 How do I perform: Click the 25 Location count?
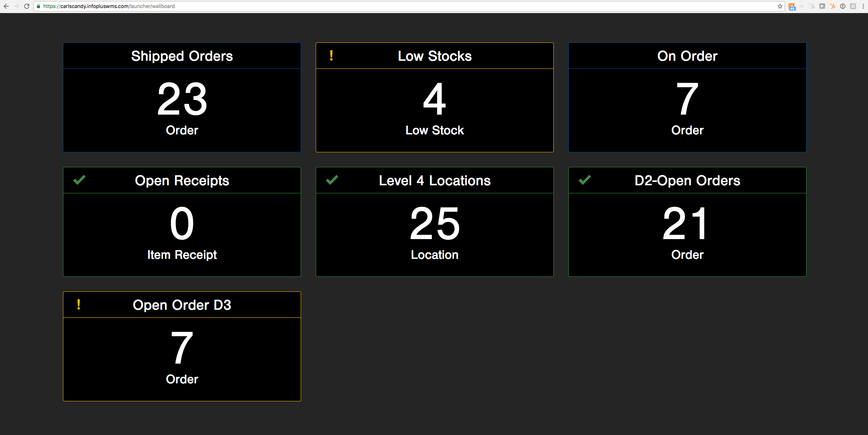coord(434,223)
